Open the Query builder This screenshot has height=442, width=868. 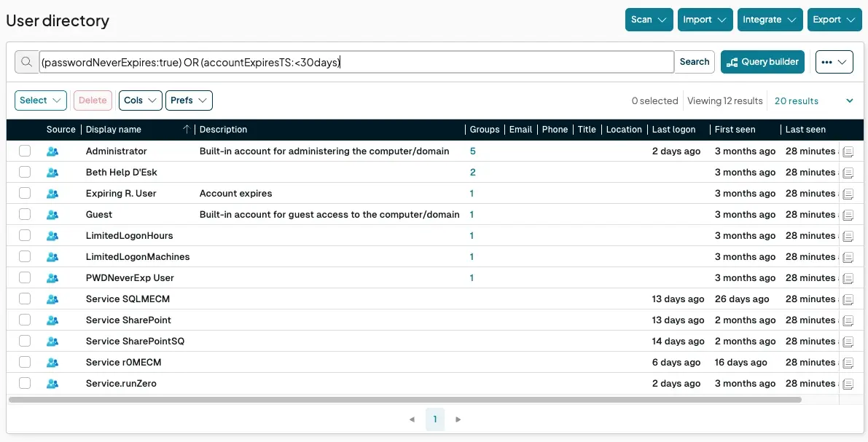coord(762,62)
